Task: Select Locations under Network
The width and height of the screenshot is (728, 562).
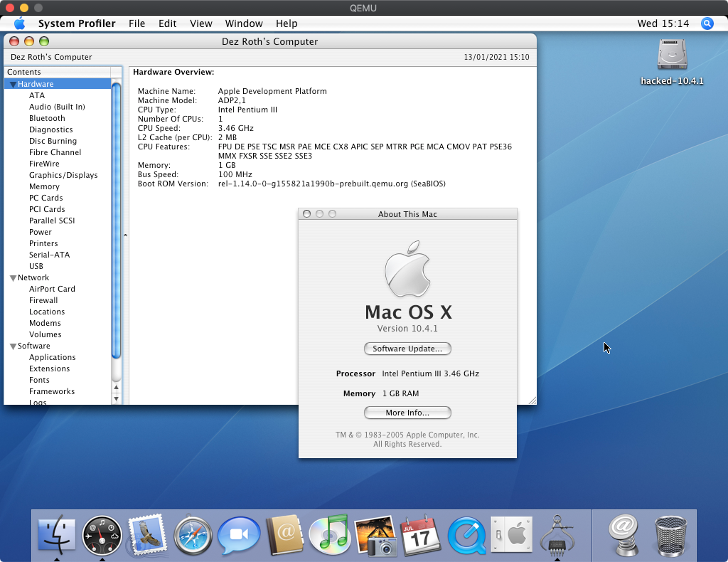Action: (47, 312)
